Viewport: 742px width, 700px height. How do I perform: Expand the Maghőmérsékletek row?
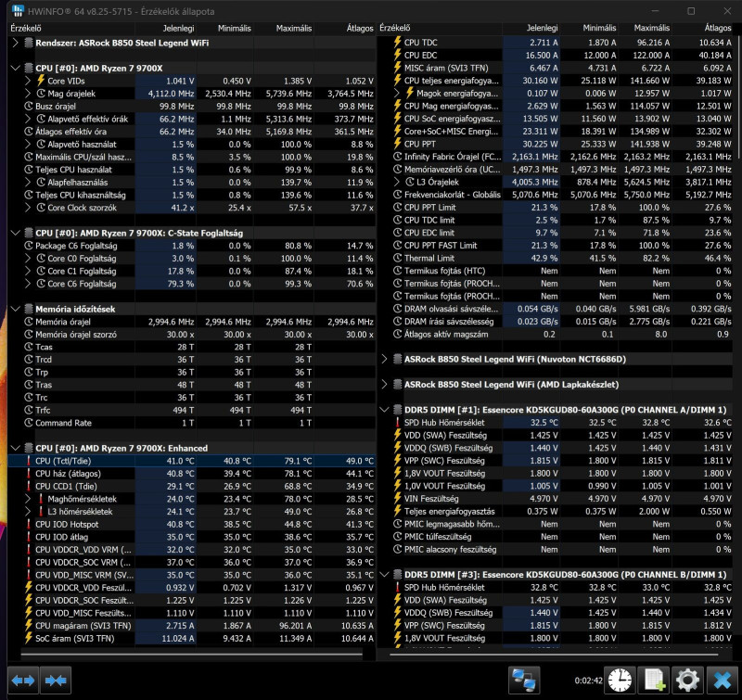coord(28,499)
